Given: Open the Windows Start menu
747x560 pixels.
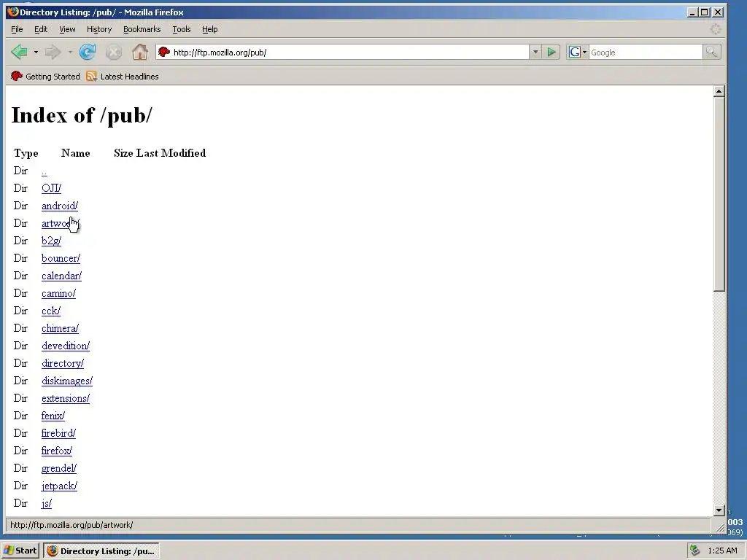Looking at the screenshot, I should pos(20,551).
